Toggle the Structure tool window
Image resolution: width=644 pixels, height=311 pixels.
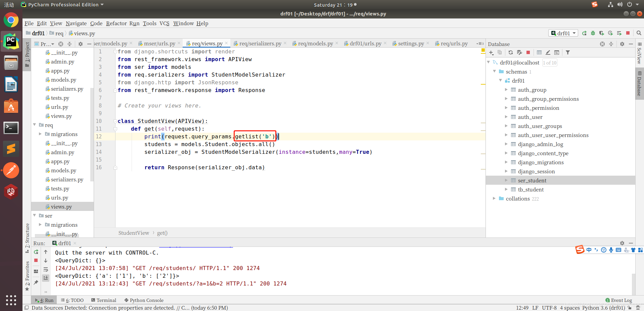(x=27, y=238)
